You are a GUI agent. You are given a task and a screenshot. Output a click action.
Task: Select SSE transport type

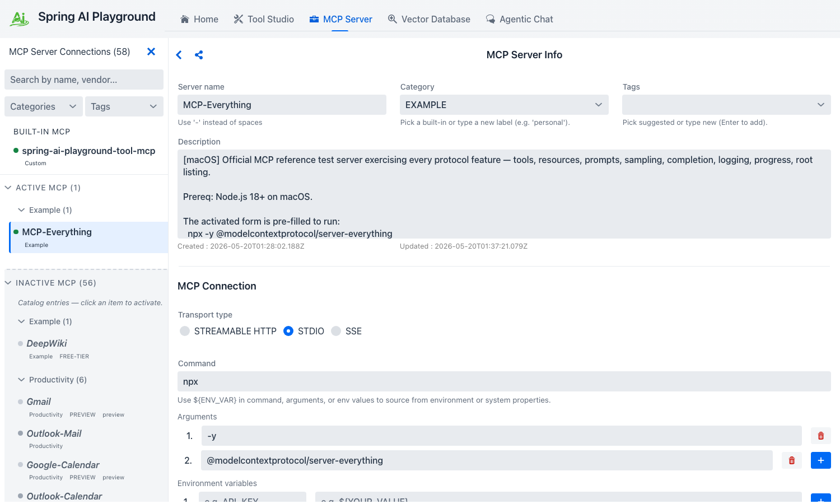336,331
